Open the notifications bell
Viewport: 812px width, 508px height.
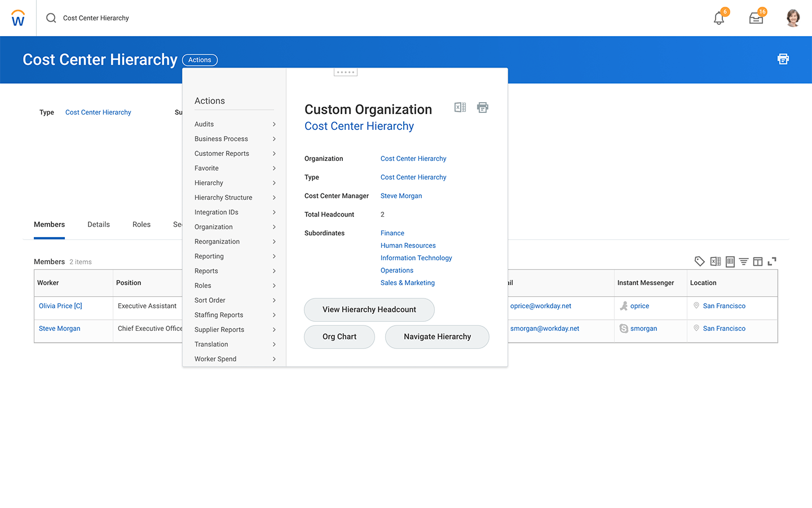(x=719, y=18)
